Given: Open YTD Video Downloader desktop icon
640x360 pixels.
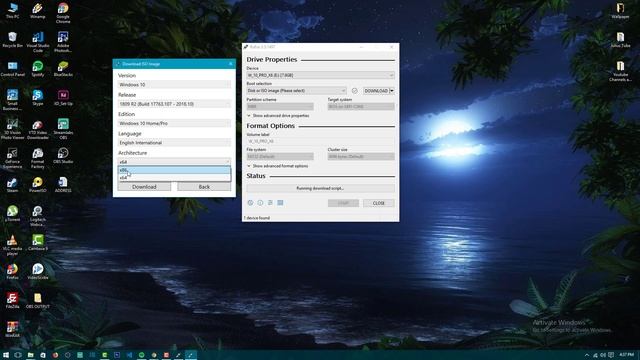Looking at the screenshot, I should click(38, 129).
